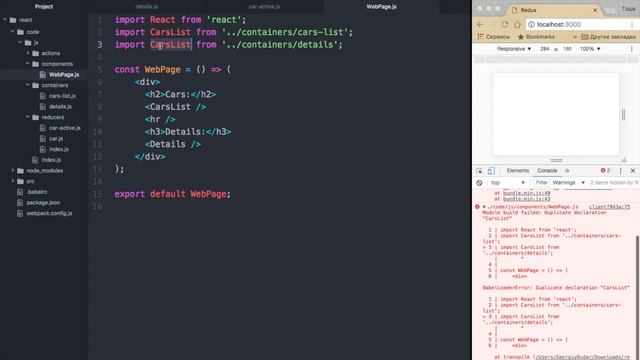Collapse the js folder arrow

point(20,42)
